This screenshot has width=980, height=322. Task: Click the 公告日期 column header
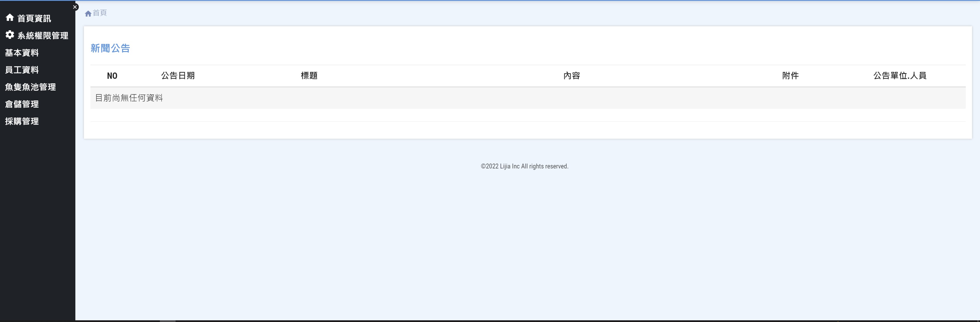point(178,75)
